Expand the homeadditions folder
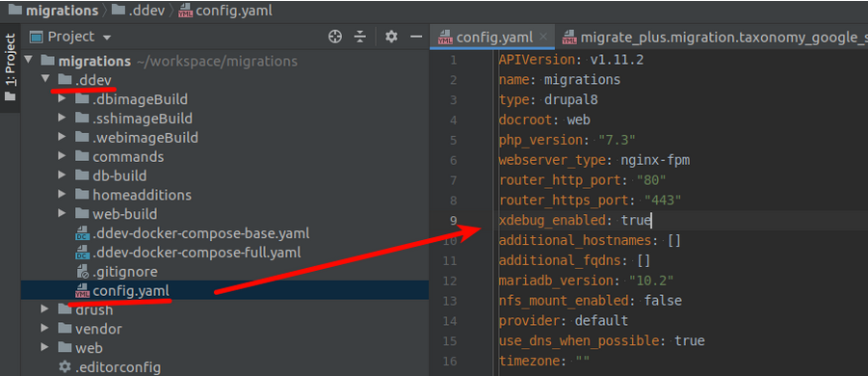868x376 pixels. point(62,195)
